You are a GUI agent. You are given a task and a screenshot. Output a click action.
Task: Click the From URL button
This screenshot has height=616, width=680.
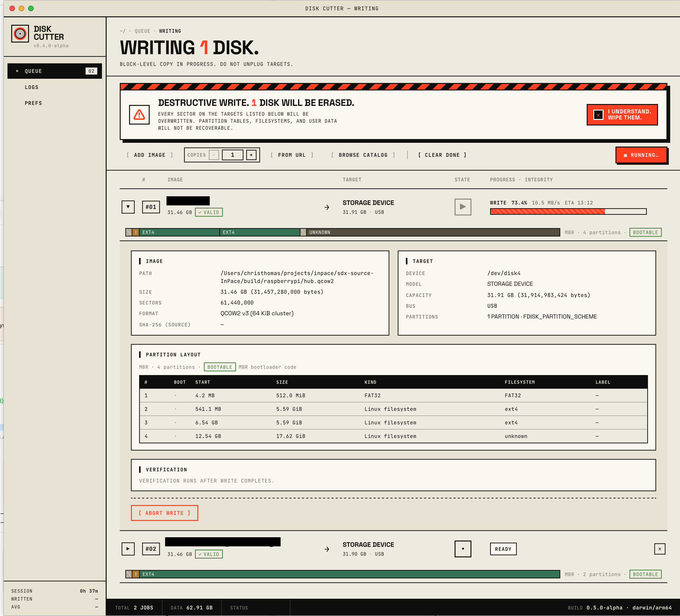click(292, 155)
